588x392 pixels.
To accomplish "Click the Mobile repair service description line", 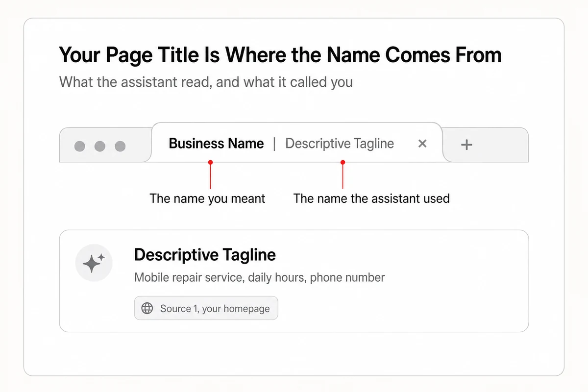I will (259, 277).
